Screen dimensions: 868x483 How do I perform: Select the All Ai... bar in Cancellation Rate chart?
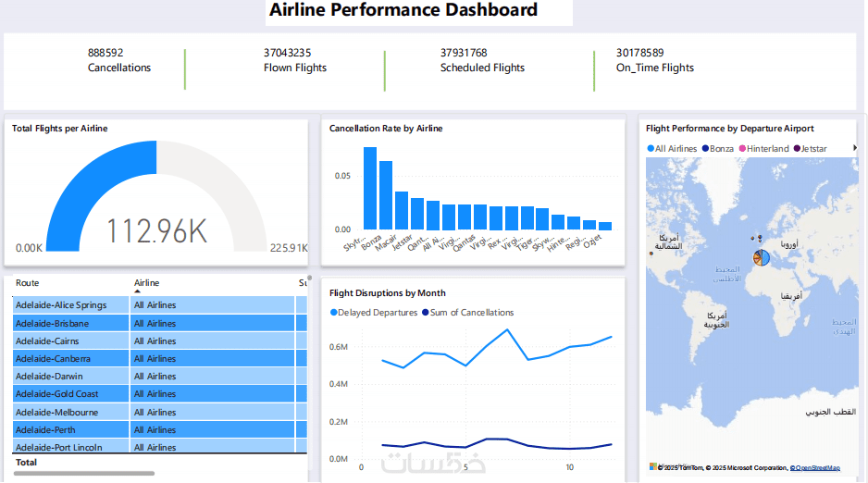[449, 217]
